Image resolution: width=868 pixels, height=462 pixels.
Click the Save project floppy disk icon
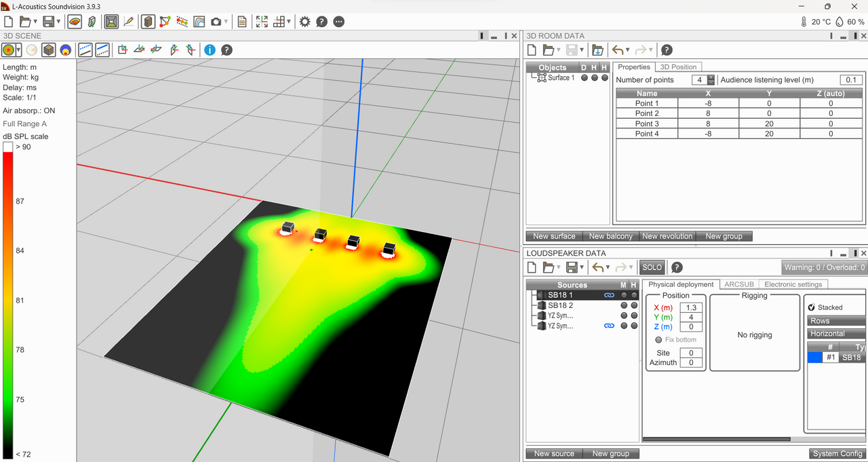47,22
